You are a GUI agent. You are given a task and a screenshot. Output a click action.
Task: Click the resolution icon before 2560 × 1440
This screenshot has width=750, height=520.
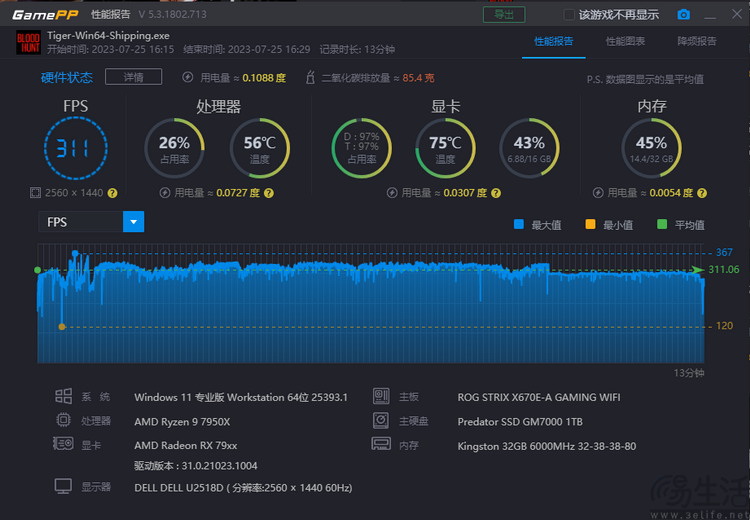click(35, 193)
